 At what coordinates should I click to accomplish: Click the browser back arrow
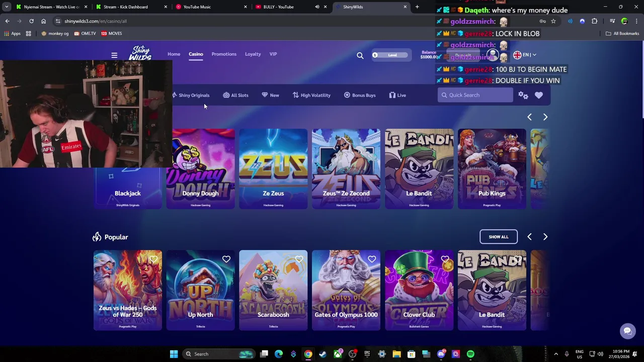tap(7, 21)
